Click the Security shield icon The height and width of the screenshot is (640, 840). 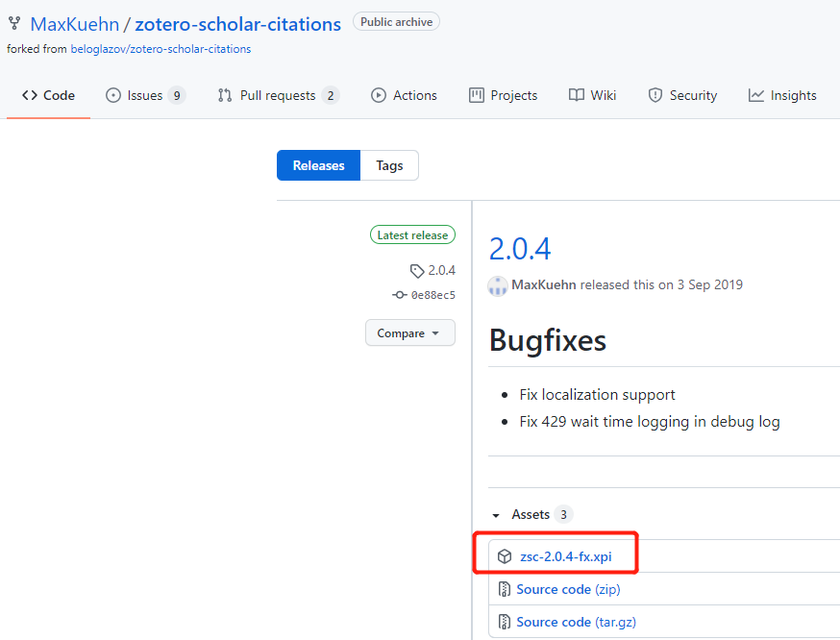(x=655, y=95)
